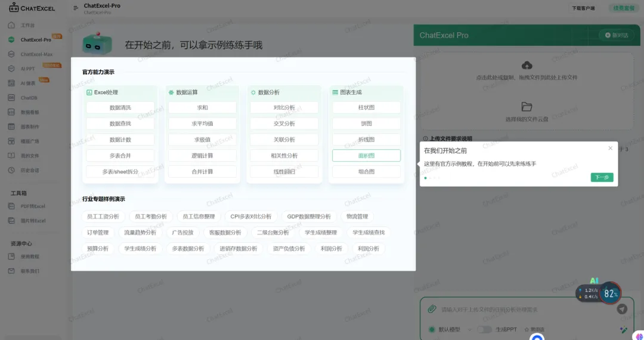The width and height of the screenshot is (644, 340).
Task: Select the highlighted 面积图 chart example
Action: 366,156
